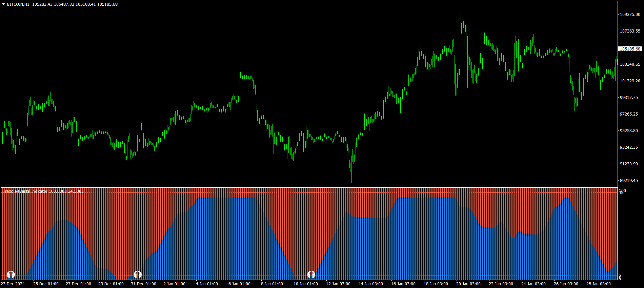Open the dropdown triangle beside BITCOIN,H1
Viewport: 644px width, 288px height.
click(4, 4)
